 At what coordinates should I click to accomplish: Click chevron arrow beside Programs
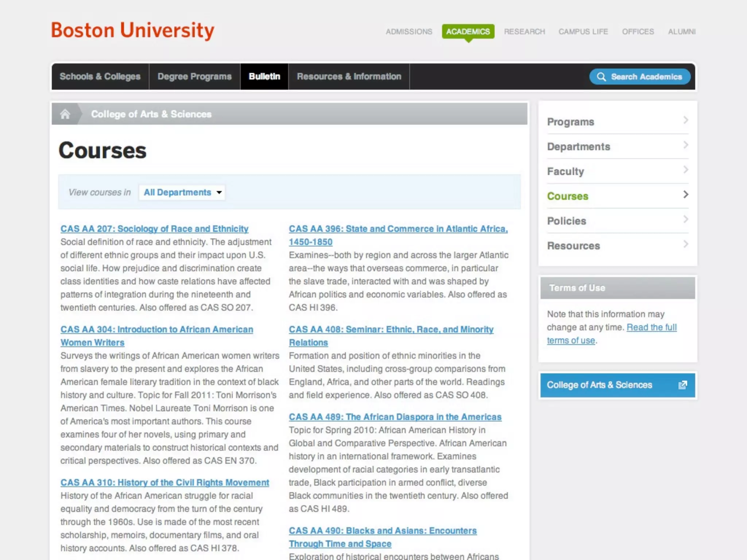[x=685, y=120]
